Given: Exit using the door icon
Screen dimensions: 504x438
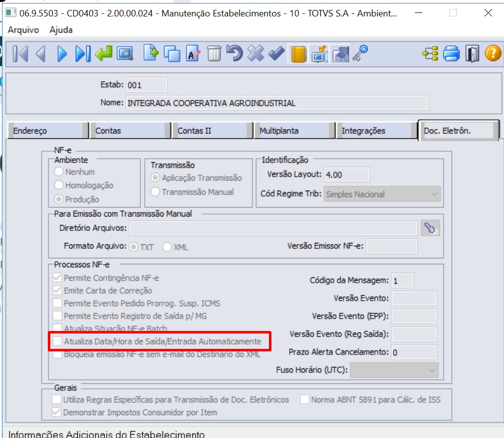Looking at the screenshot, I should click(x=472, y=53).
